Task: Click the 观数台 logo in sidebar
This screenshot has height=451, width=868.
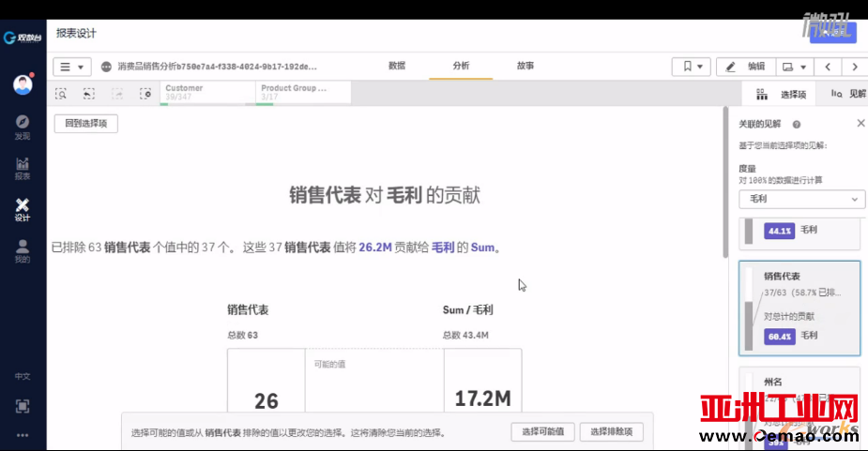Action: [x=23, y=38]
